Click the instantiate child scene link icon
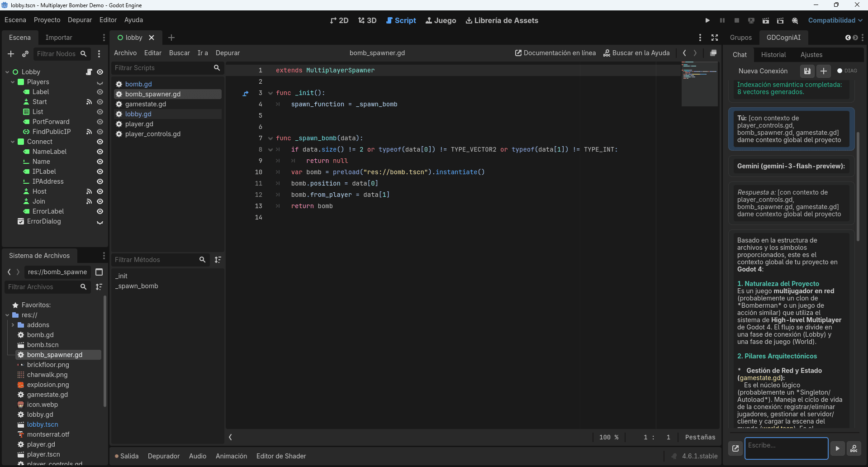This screenshot has height=467, width=868. (x=25, y=54)
